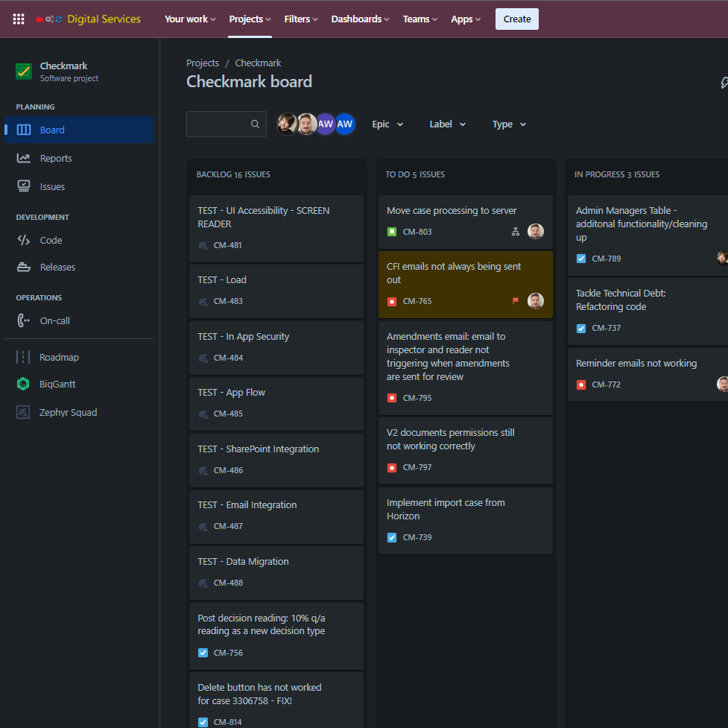728x728 pixels.
Task: Click the Projects breadcrumb link
Action: point(203,63)
